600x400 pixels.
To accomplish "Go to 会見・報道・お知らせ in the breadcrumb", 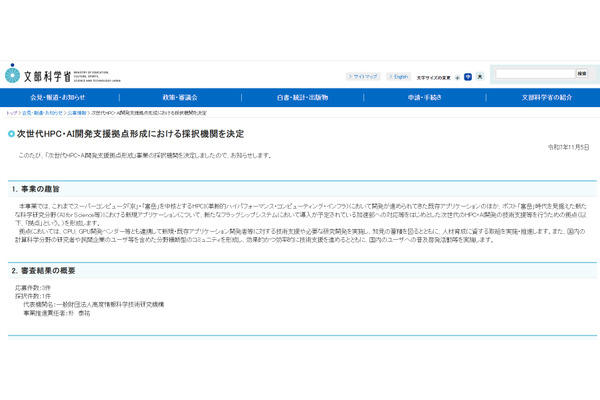I will point(42,113).
